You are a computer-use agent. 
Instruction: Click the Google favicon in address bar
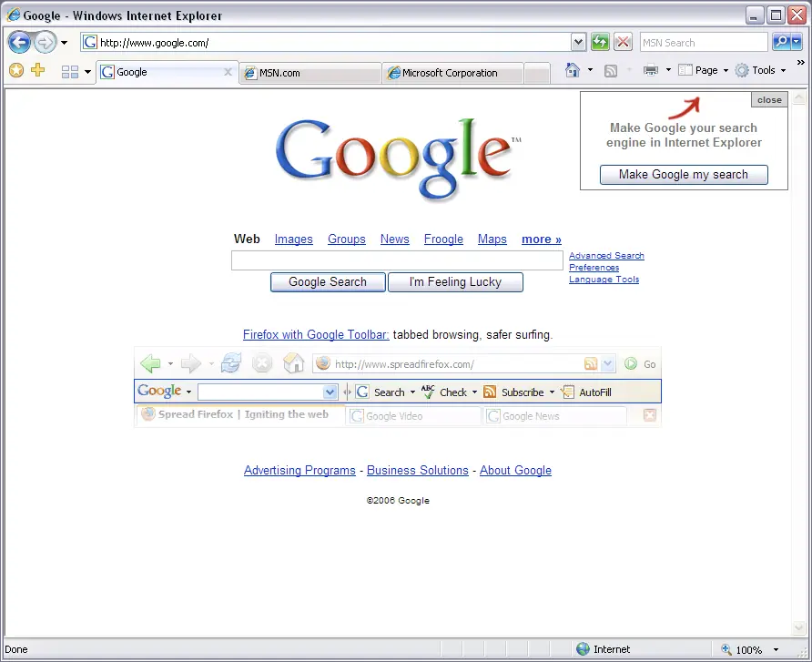pyautogui.click(x=90, y=42)
